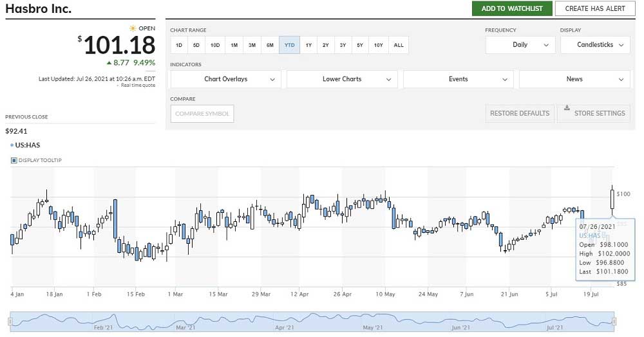Click the Add to Watchlist button

[x=512, y=8]
